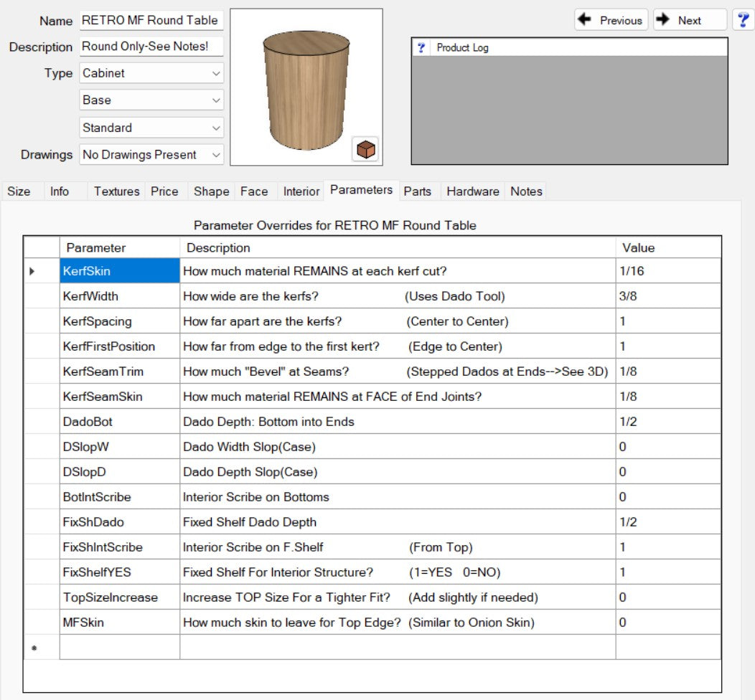Click the Description text field

151,47
